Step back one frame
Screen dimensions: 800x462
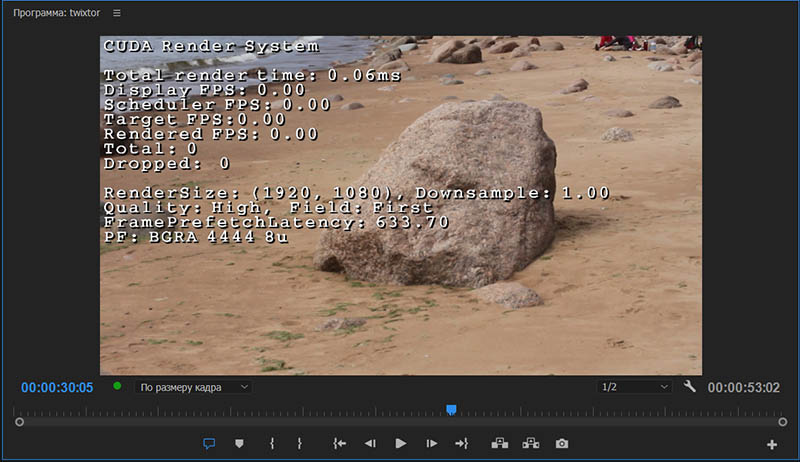(x=370, y=444)
